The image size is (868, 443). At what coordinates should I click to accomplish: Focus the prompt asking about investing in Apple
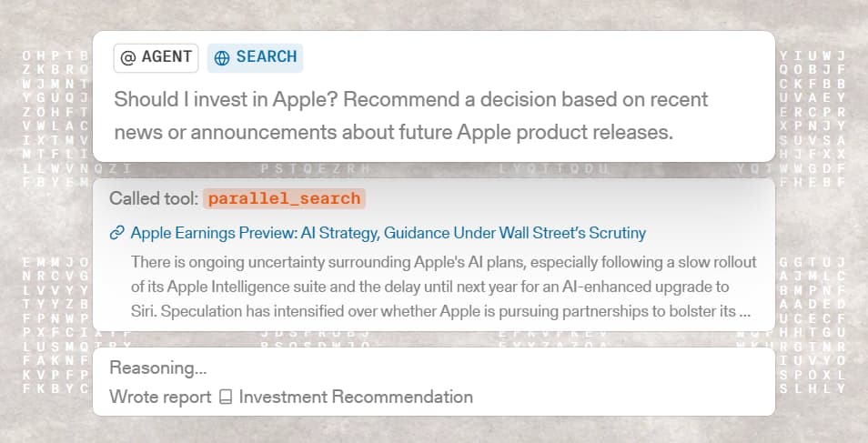pyautogui.click(x=410, y=116)
